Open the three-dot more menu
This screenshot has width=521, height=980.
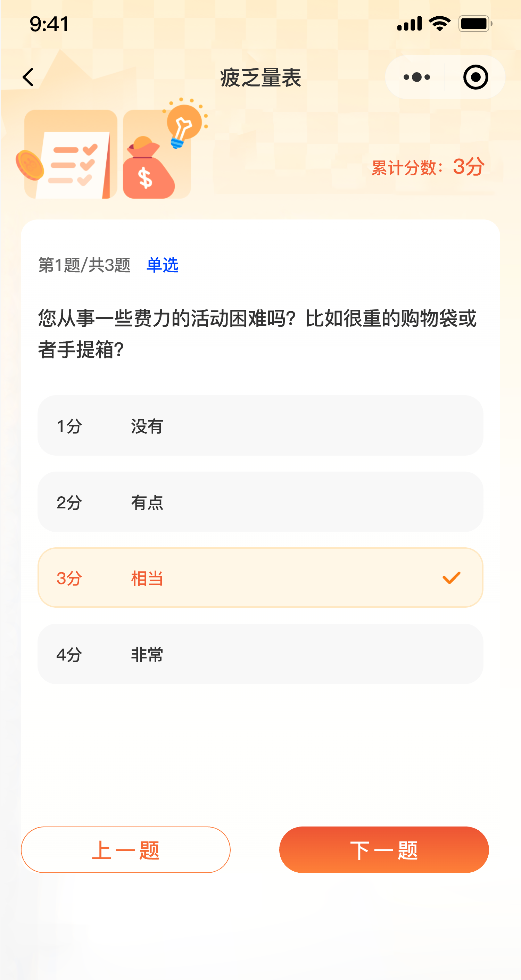click(x=416, y=77)
